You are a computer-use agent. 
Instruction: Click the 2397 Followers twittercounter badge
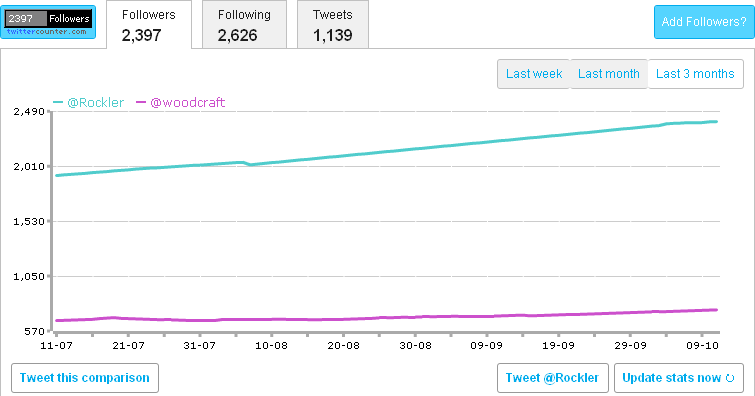click(48, 22)
